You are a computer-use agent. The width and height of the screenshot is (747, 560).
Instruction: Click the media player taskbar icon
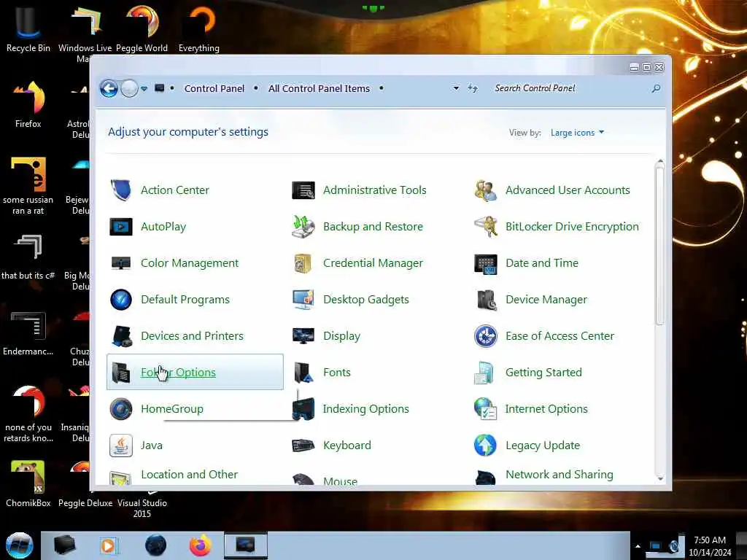tap(109, 545)
